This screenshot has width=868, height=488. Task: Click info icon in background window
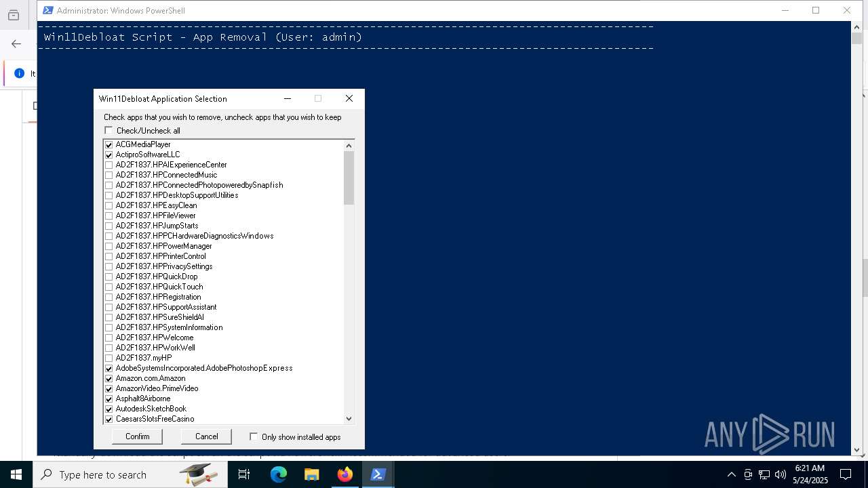19,73
